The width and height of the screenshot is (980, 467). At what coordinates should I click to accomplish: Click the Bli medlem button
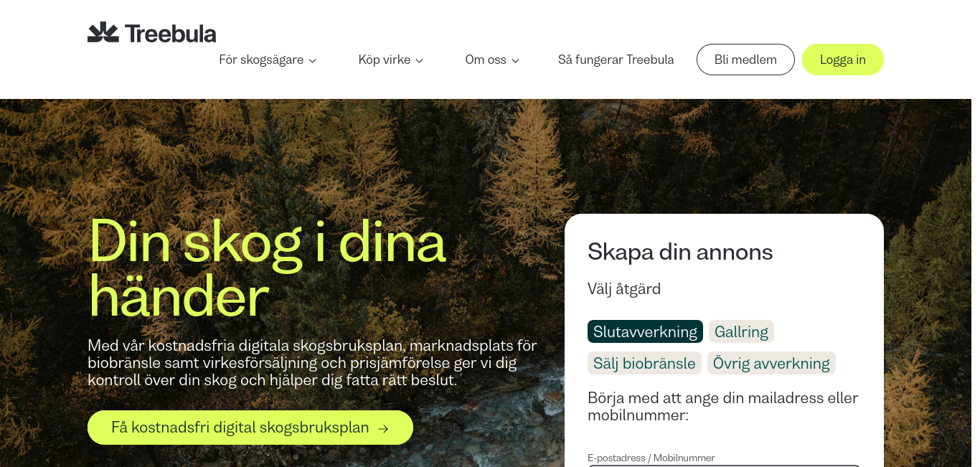pyautogui.click(x=745, y=60)
